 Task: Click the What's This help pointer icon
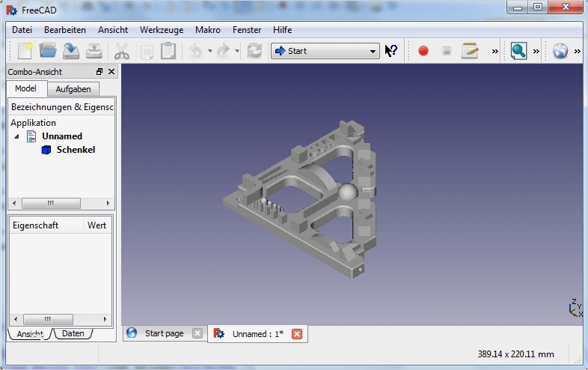(391, 51)
